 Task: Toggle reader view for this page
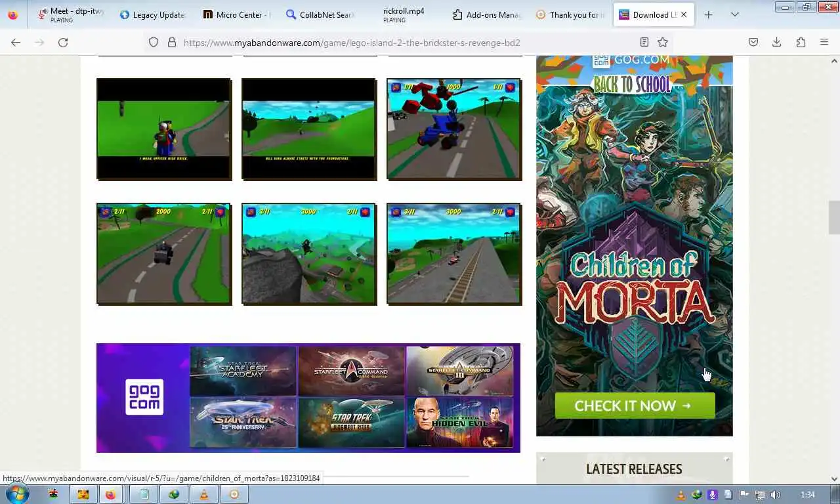[644, 42]
